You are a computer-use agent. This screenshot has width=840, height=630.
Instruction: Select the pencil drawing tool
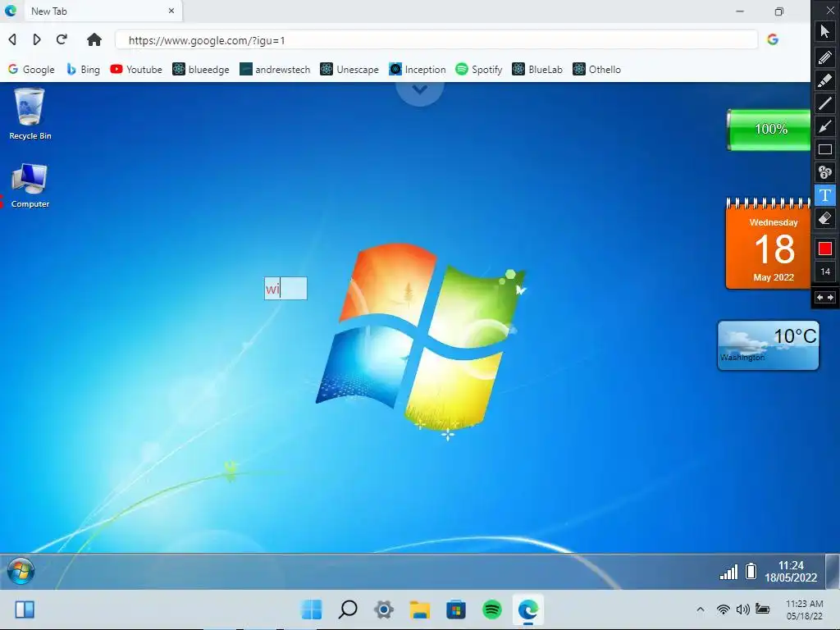(x=825, y=57)
